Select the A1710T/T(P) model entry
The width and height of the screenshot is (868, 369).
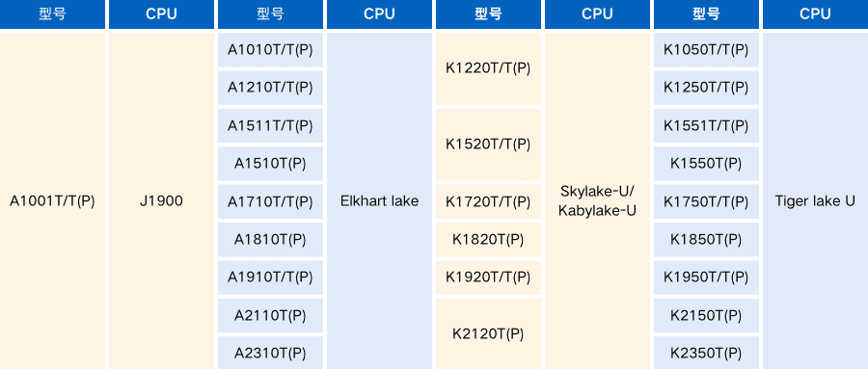(x=270, y=201)
